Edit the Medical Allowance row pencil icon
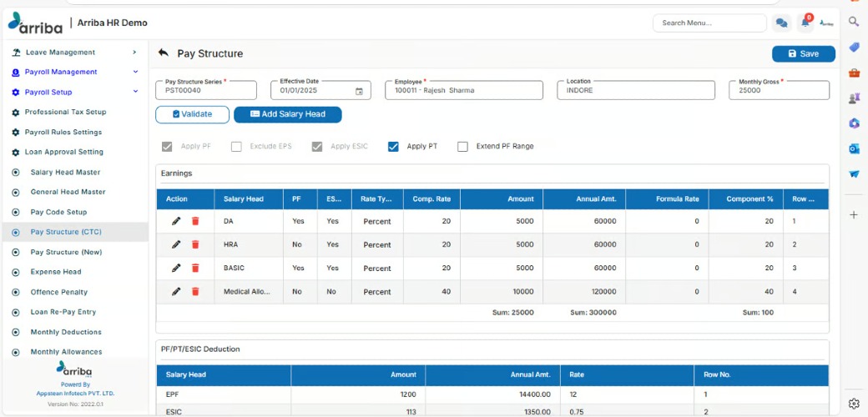Image resolution: width=868 pixels, height=417 pixels. tap(176, 291)
